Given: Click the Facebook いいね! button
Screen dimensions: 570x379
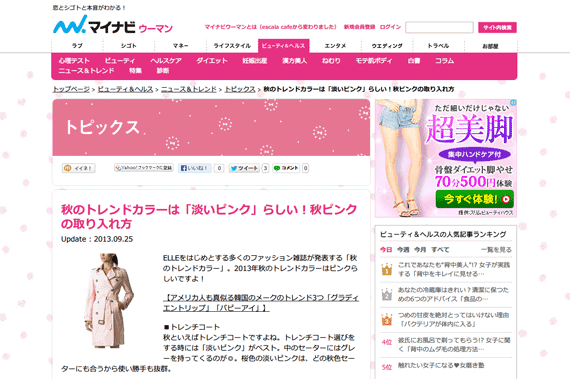Looking at the screenshot, I should [194, 168].
